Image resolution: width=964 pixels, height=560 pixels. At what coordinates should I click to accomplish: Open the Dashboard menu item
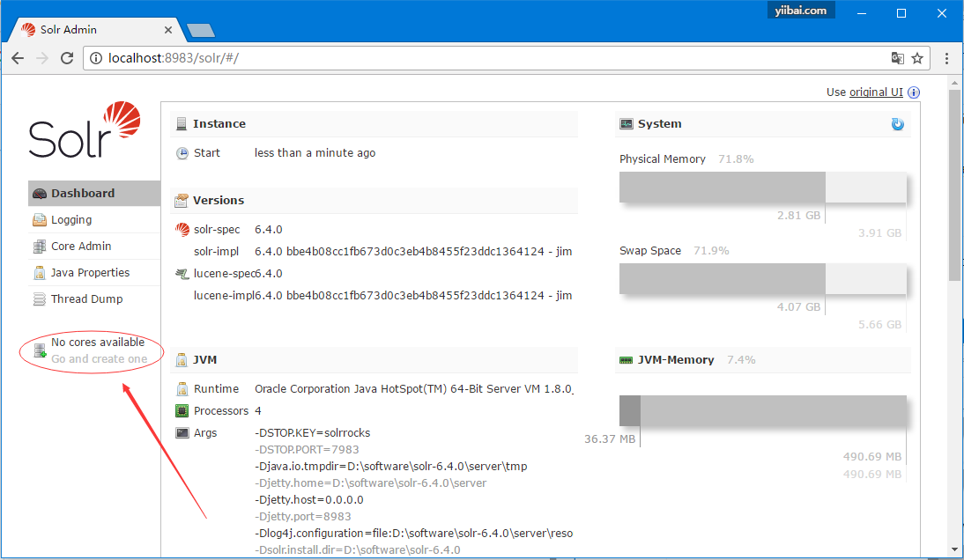point(83,194)
